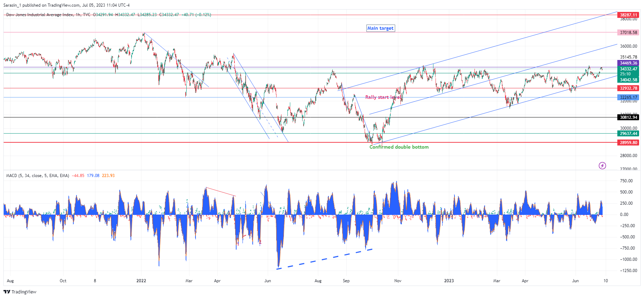Image resolution: width=644 pixels, height=298 pixels.
Task: Select the 35145.78 price axis value
Action: coord(629,57)
